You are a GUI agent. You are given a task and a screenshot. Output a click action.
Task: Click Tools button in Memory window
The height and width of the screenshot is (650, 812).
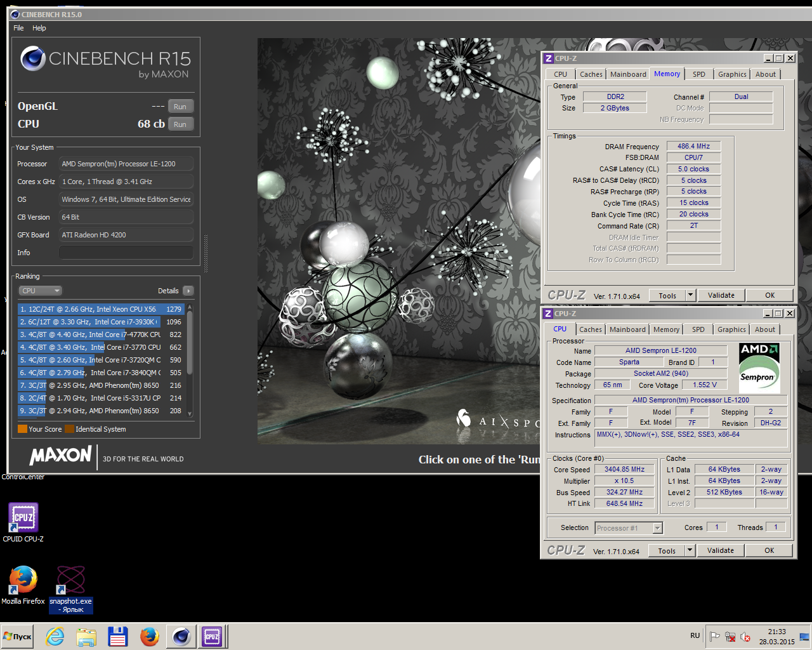point(667,295)
